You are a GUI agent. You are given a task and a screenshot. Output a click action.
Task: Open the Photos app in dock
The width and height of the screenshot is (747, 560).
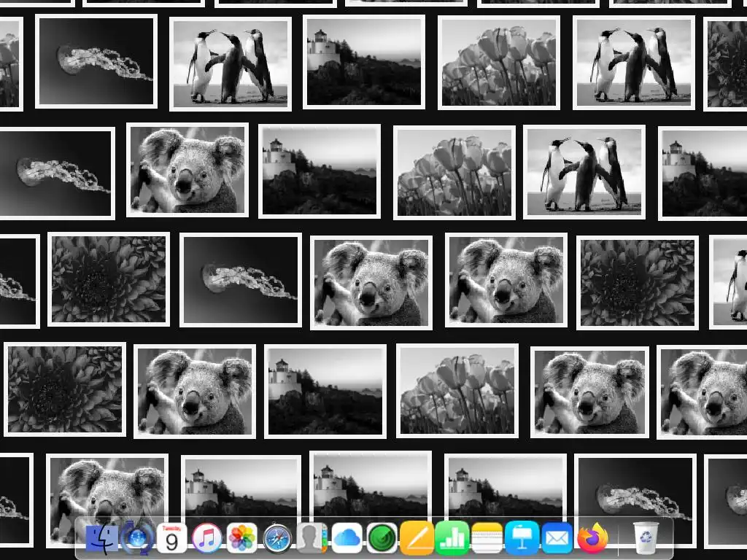coord(242,539)
